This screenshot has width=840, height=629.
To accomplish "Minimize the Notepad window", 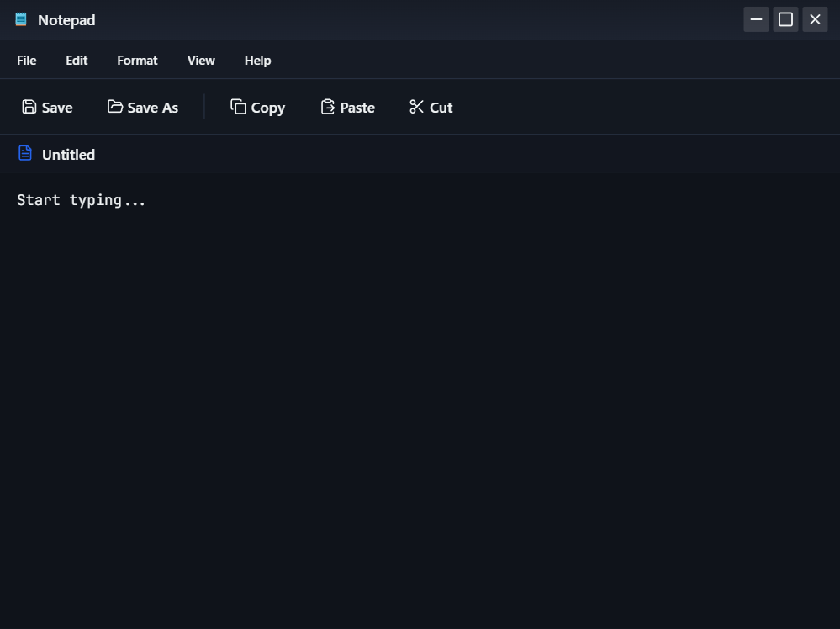I will [x=756, y=20].
